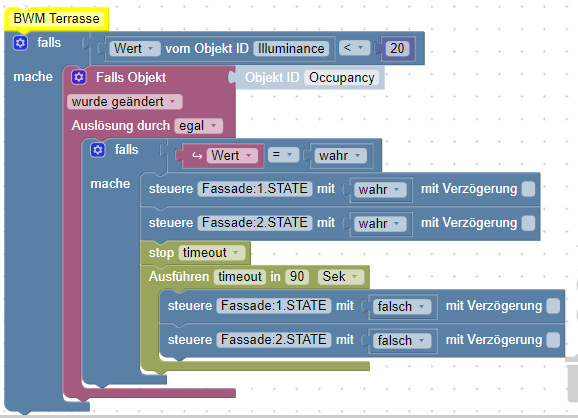The image size is (578, 418).
Task: Click the inner mache label
Action: pyautogui.click(x=110, y=184)
